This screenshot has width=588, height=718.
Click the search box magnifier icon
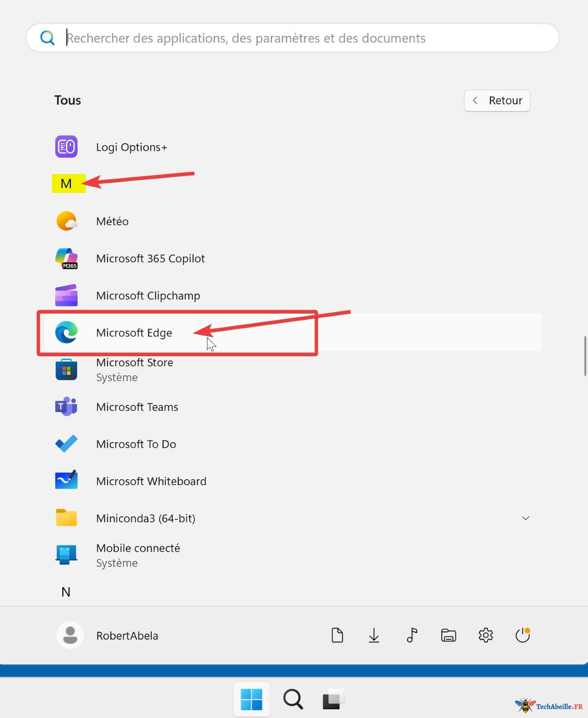coord(47,38)
